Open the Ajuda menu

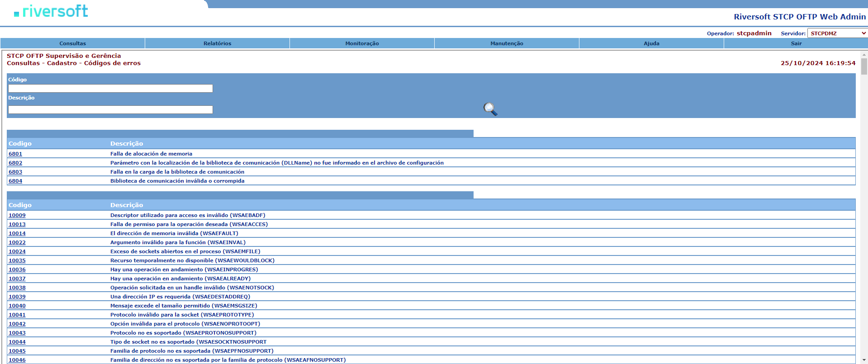(651, 43)
